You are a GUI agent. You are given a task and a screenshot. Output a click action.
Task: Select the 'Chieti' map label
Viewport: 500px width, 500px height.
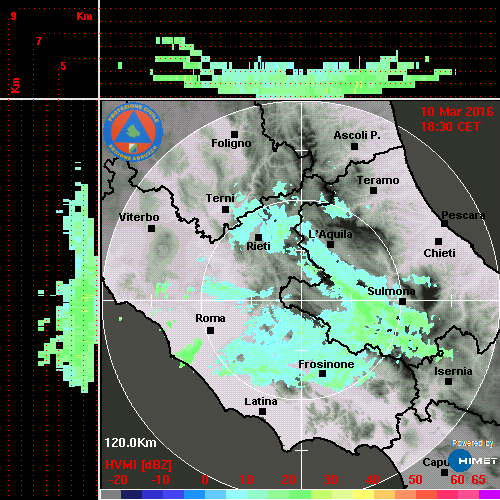[x=439, y=253]
